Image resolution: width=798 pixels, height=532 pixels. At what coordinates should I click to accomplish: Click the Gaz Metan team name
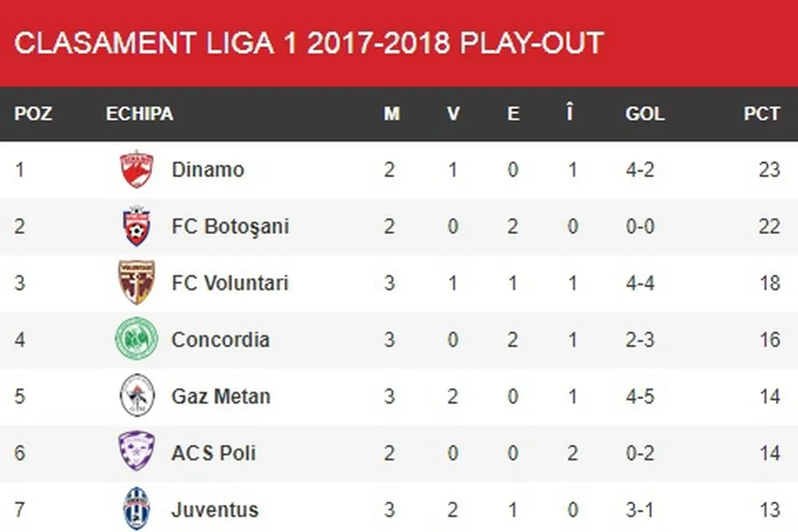pyautogui.click(x=220, y=396)
